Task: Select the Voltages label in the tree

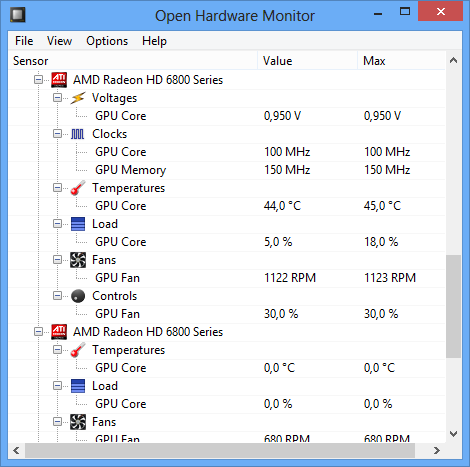Action: point(114,98)
